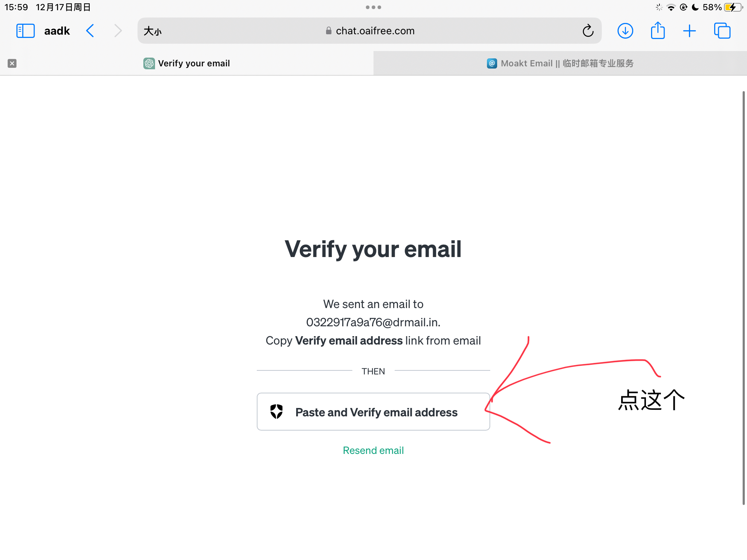
Task: Open the downloads icon
Action: pos(625,31)
